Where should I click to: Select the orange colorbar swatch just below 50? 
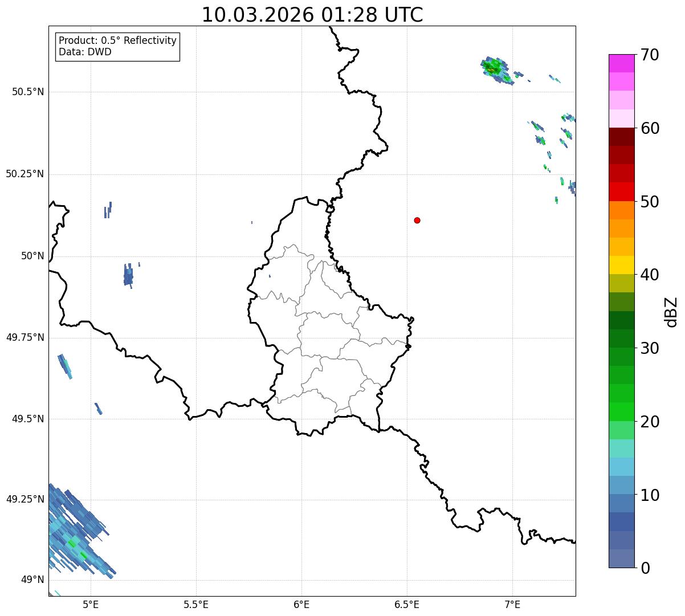[x=622, y=210]
